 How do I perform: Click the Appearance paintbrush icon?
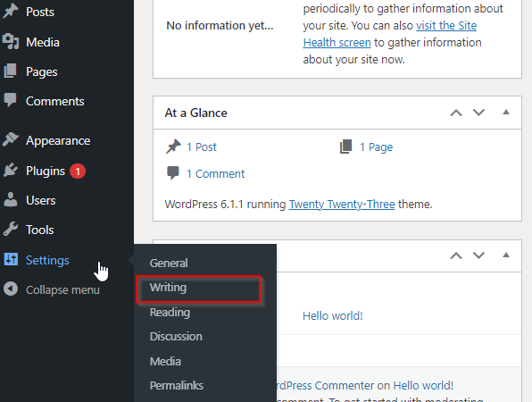[11, 139]
